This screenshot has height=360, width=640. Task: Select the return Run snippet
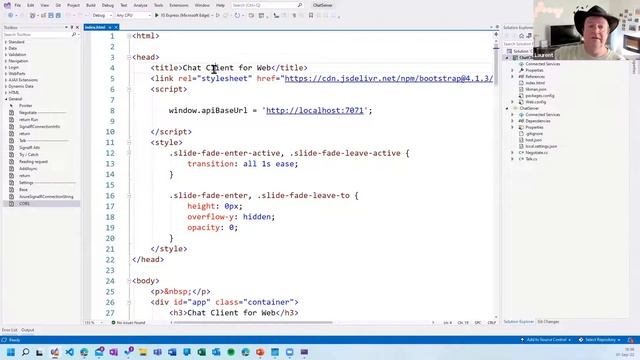click(x=28, y=120)
